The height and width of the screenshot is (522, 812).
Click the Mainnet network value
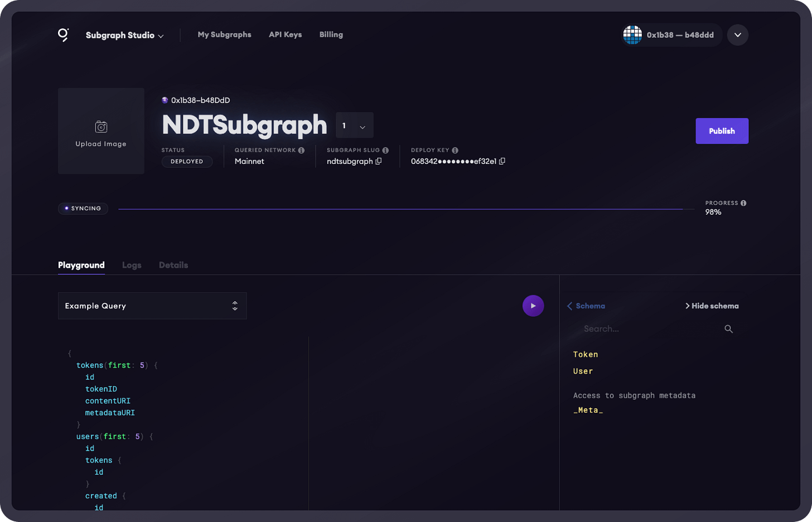tap(249, 161)
